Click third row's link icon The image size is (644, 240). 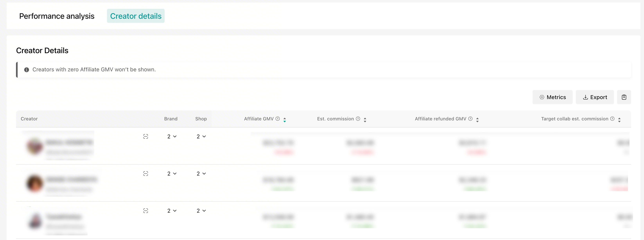click(x=145, y=211)
